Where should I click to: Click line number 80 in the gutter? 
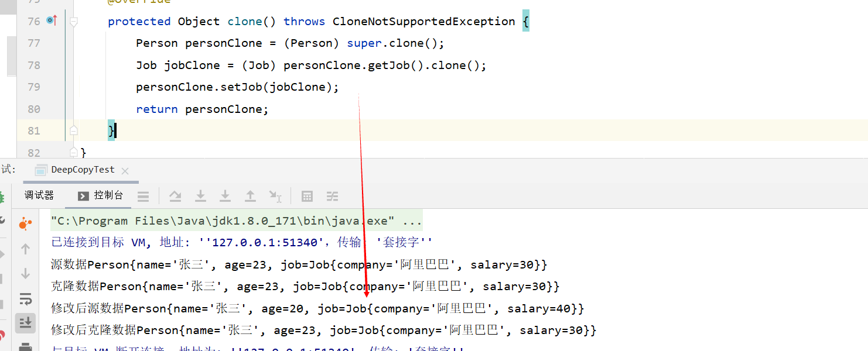34,109
